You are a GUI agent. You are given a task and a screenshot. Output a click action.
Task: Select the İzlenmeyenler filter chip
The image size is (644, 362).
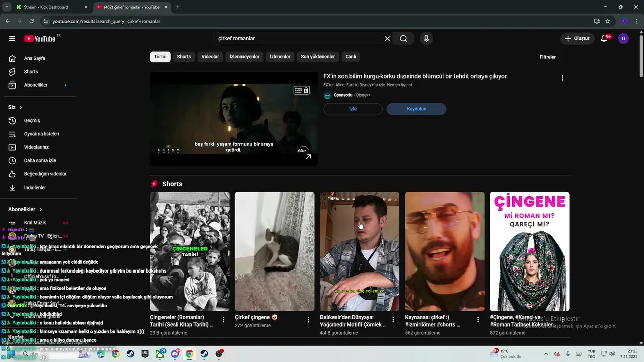point(244,57)
